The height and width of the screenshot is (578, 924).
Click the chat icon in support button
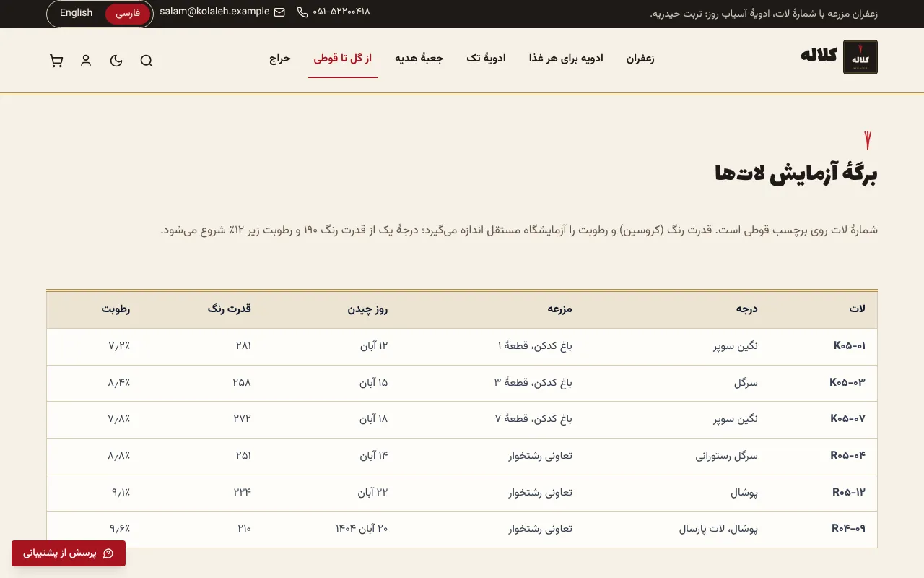(x=108, y=553)
